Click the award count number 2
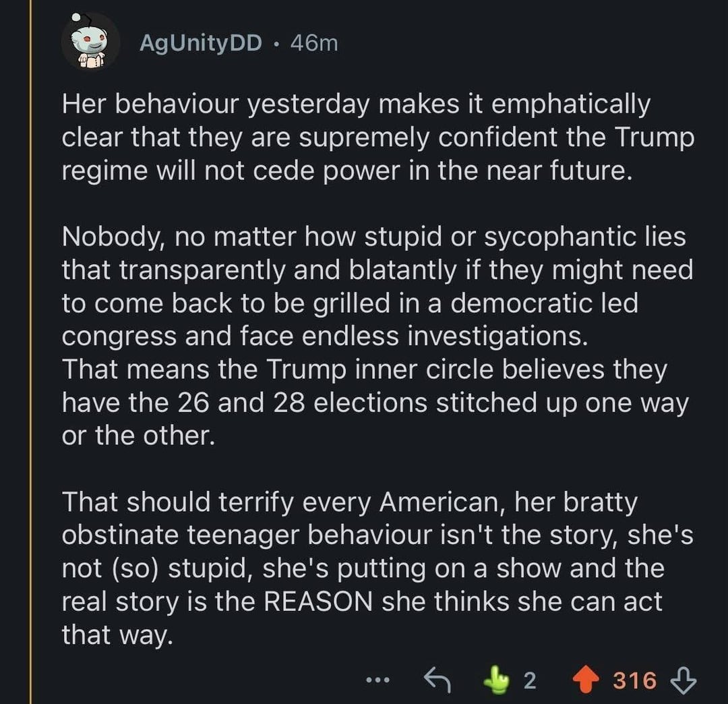The width and height of the screenshot is (728, 704). click(x=529, y=680)
